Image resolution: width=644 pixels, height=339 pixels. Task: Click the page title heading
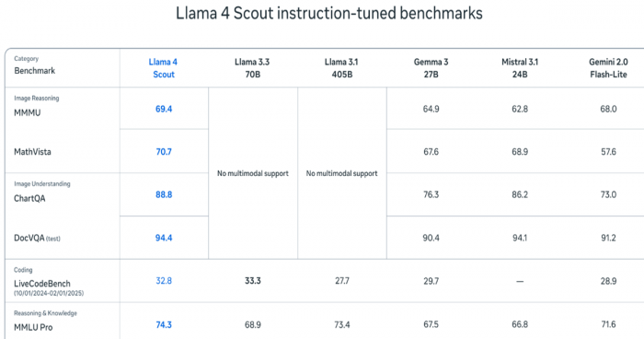(329, 13)
